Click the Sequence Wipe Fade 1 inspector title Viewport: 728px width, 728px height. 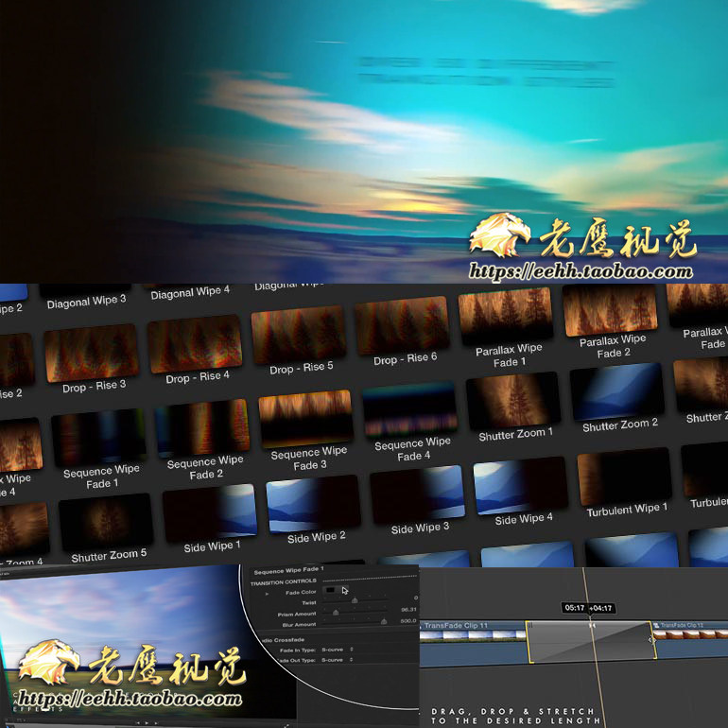pos(288,570)
